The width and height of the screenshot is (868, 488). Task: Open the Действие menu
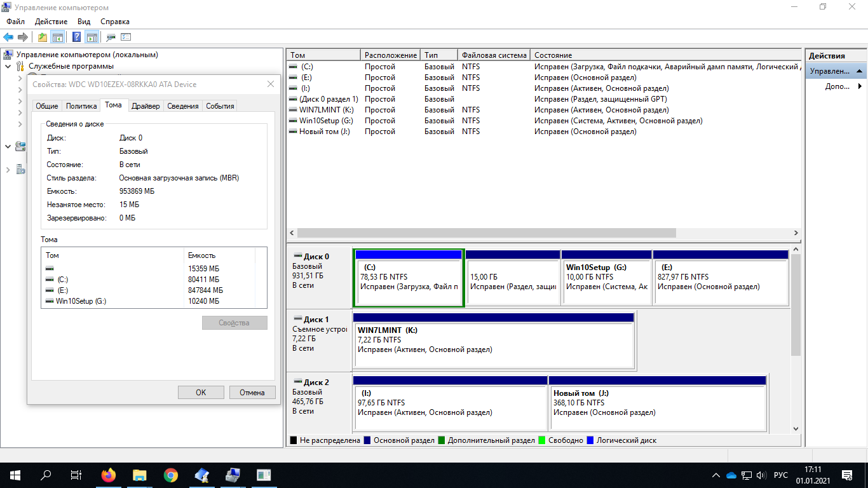[51, 22]
